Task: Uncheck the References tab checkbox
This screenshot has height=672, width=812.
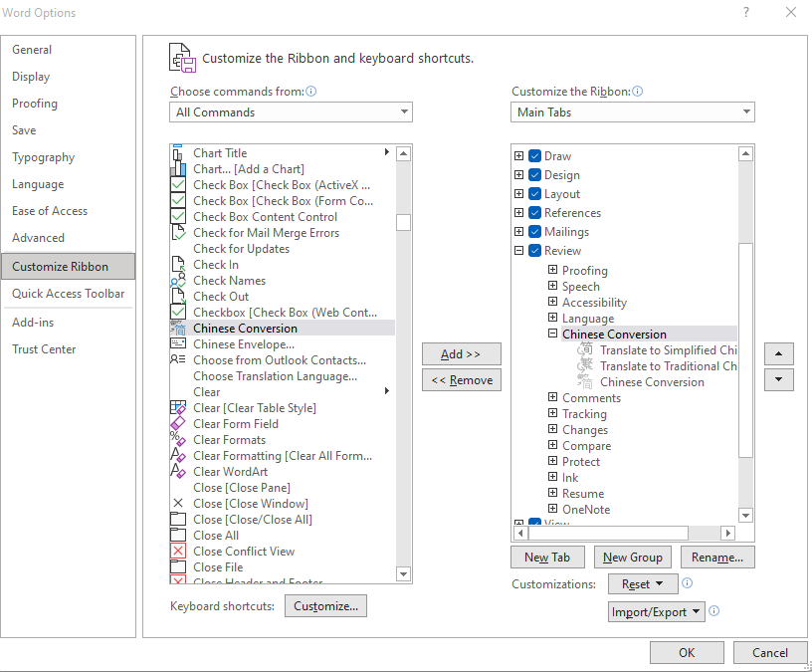Action: click(x=535, y=212)
